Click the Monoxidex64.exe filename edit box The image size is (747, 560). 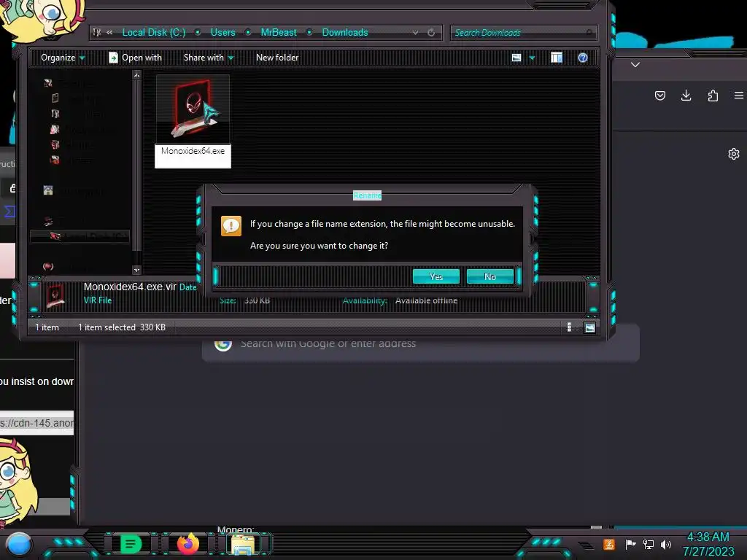tap(193, 156)
